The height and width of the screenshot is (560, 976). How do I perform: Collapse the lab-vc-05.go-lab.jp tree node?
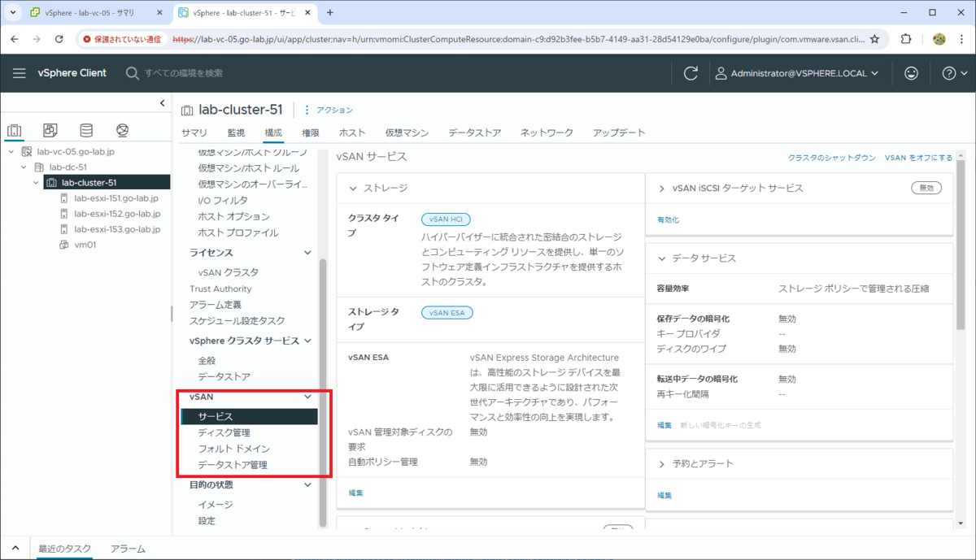[11, 152]
